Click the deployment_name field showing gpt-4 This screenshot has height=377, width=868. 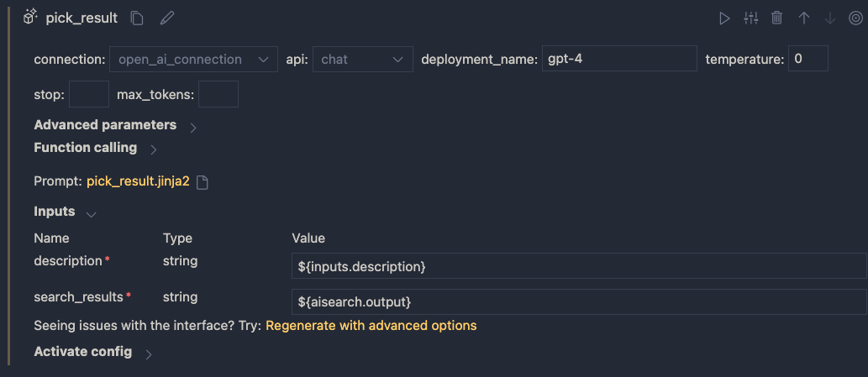(x=619, y=60)
